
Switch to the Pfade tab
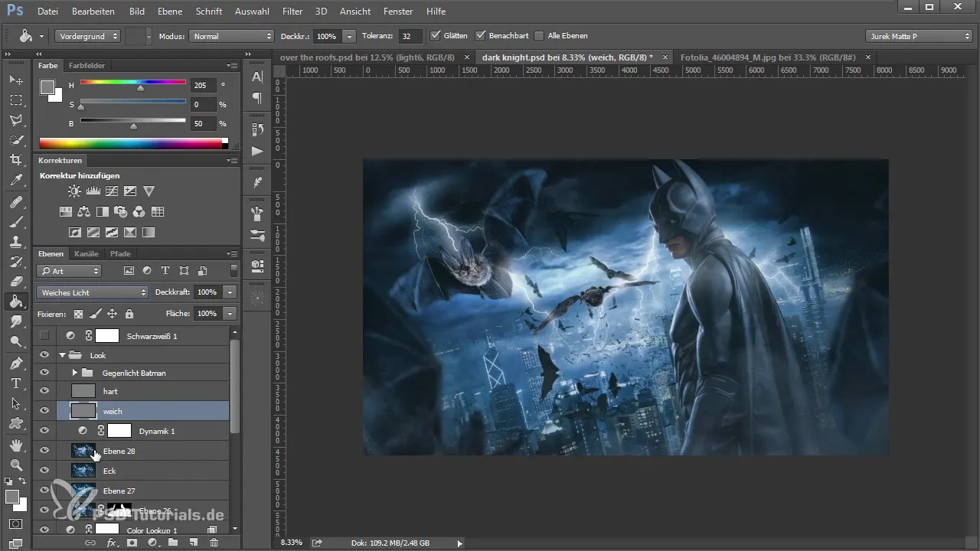(120, 253)
